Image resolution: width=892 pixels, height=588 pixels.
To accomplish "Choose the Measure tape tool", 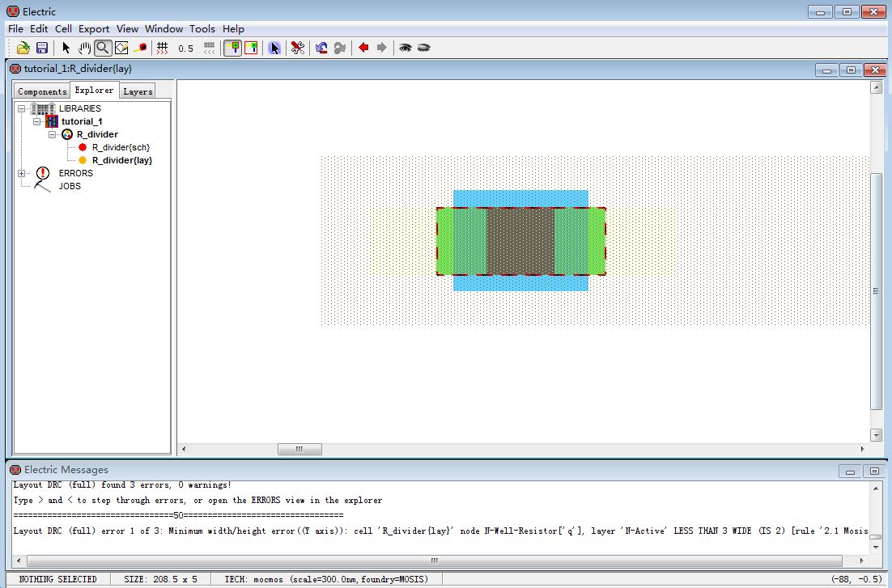I will (x=141, y=49).
